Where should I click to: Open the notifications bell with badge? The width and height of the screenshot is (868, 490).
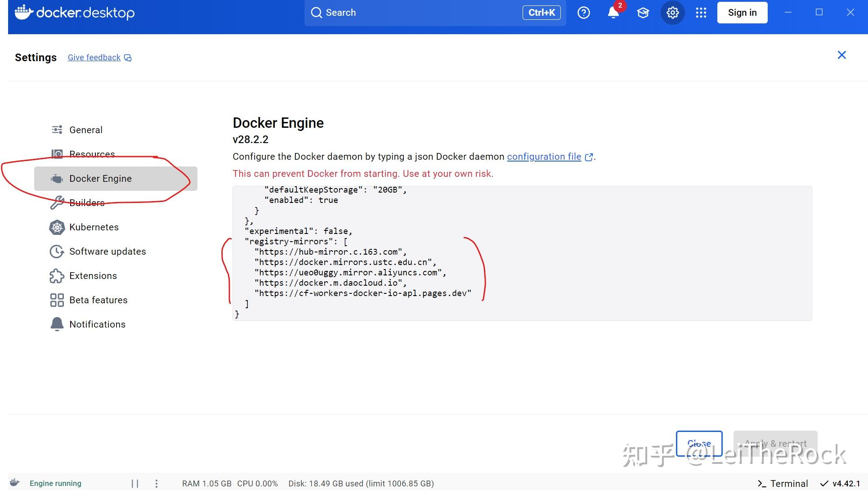(613, 13)
